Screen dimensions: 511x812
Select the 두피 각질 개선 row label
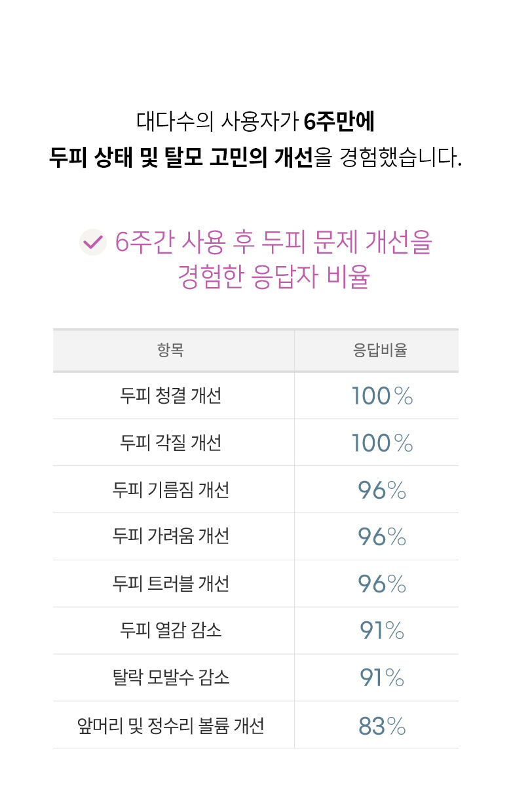(x=170, y=443)
